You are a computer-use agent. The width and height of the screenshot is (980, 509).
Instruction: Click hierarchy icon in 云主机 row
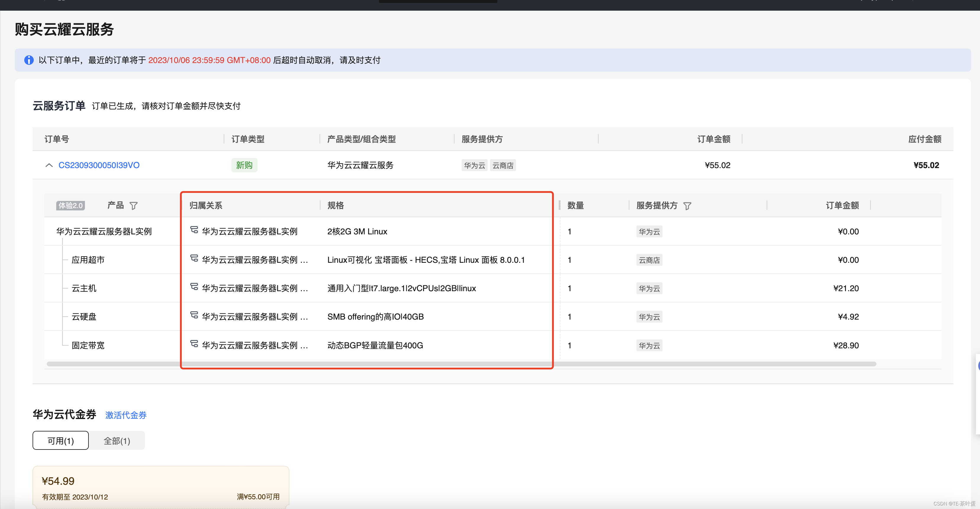pos(194,286)
